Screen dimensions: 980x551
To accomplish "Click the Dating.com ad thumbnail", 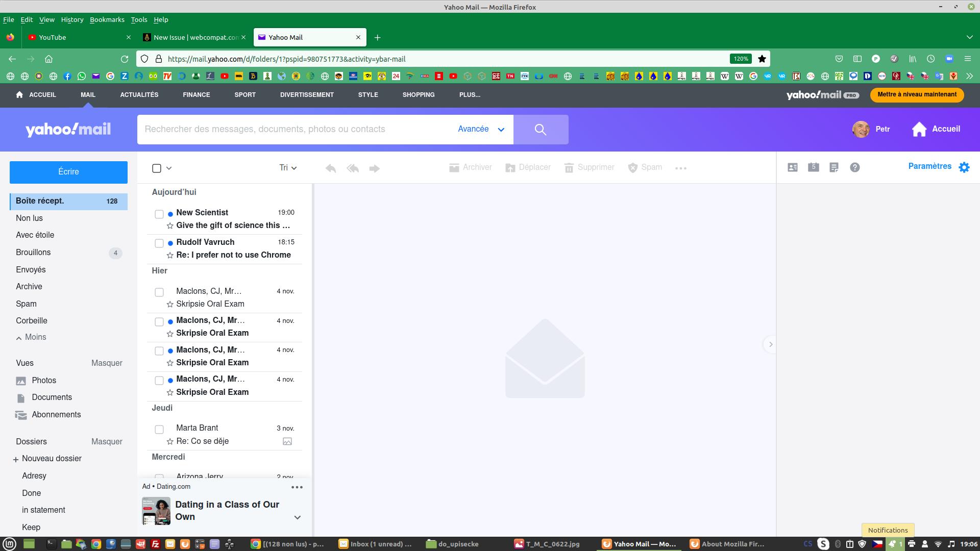I will coord(156,510).
